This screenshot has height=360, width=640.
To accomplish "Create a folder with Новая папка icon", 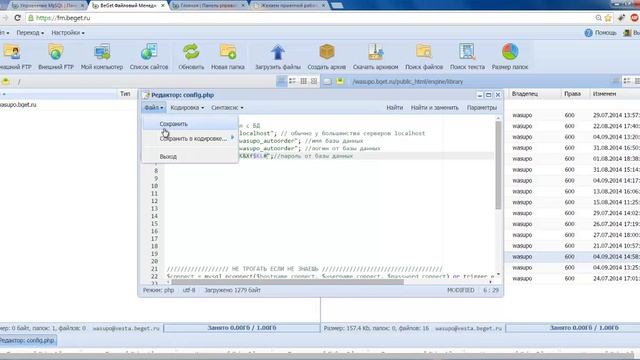I will click(x=228, y=52).
